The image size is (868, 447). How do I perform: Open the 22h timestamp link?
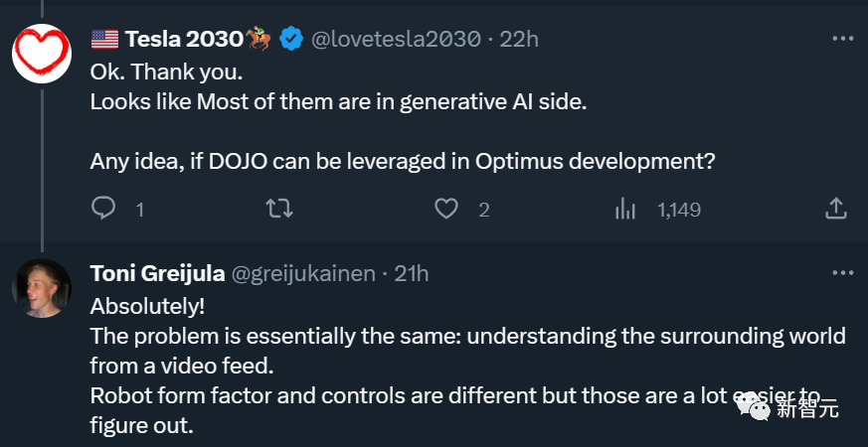519,40
